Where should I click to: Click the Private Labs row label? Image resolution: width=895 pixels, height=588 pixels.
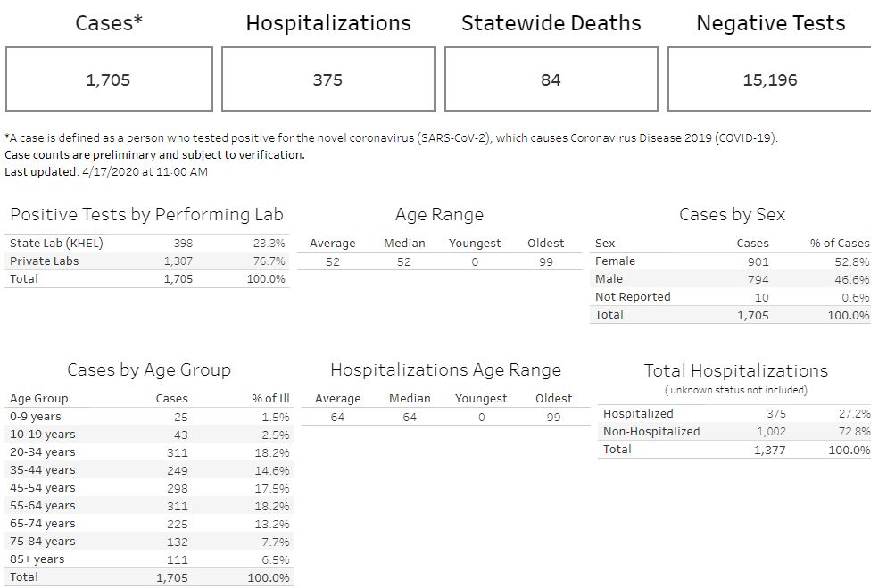[x=44, y=261]
